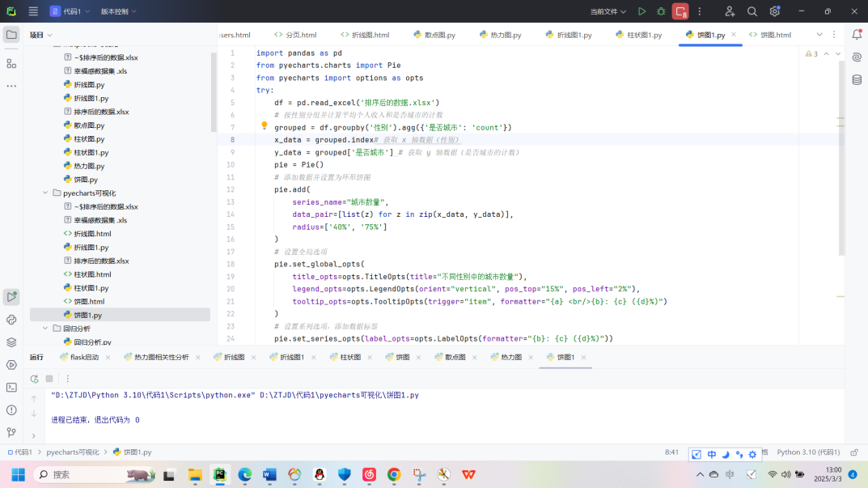The height and width of the screenshot is (488, 868).
Task: Open Search Everywhere magnifier
Action: click(x=752, y=11)
